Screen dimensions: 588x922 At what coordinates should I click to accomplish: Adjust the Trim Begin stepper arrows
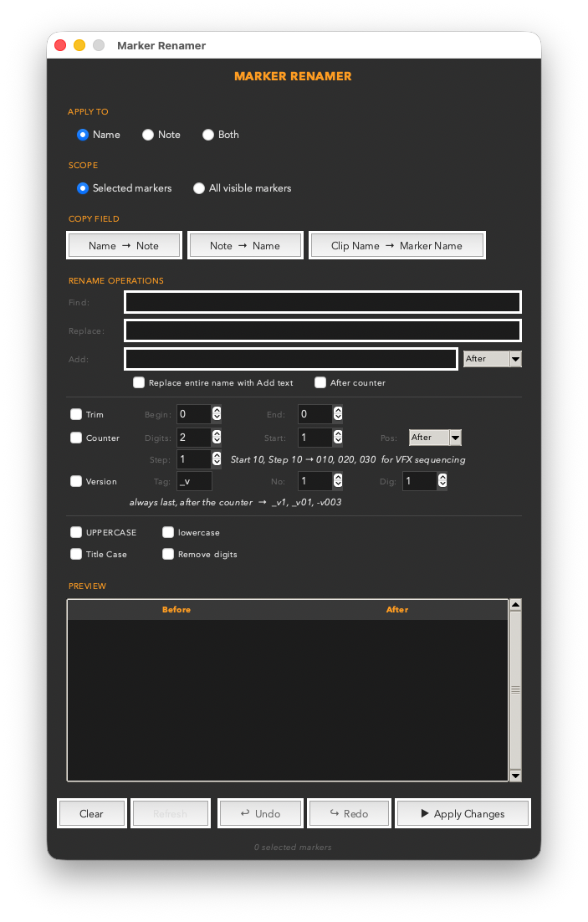217,414
